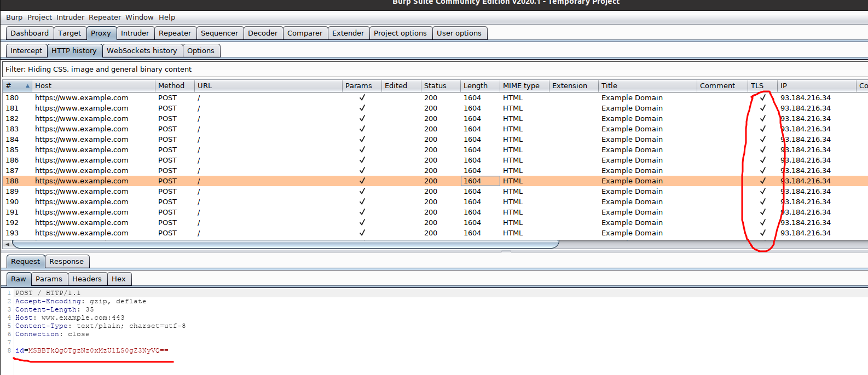Open the WebSockets history sub-tab
The width and height of the screenshot is (868, 375).
point(142,51)
